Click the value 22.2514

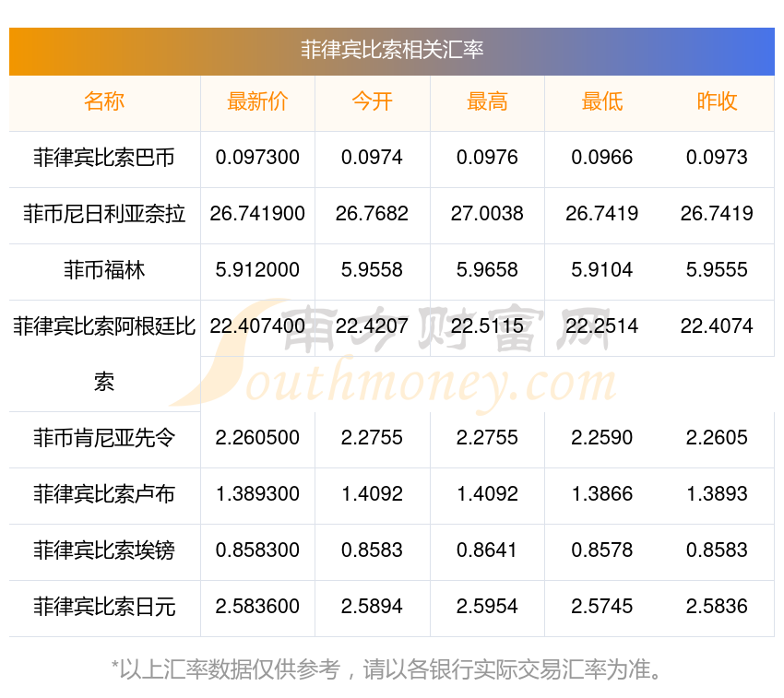(602, 326)
